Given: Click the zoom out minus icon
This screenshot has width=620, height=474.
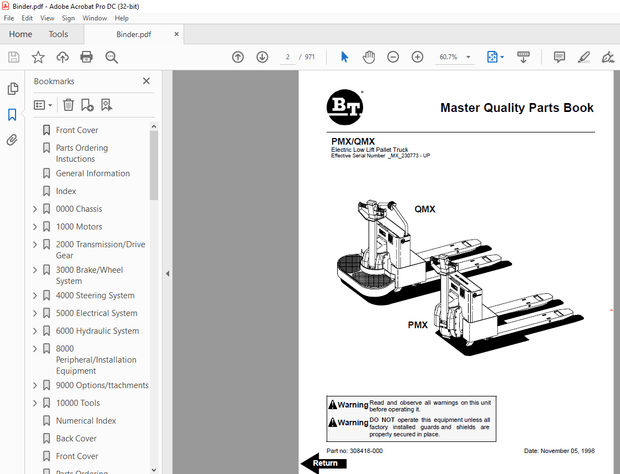Looking at the screenshot, I should (392, 57).
